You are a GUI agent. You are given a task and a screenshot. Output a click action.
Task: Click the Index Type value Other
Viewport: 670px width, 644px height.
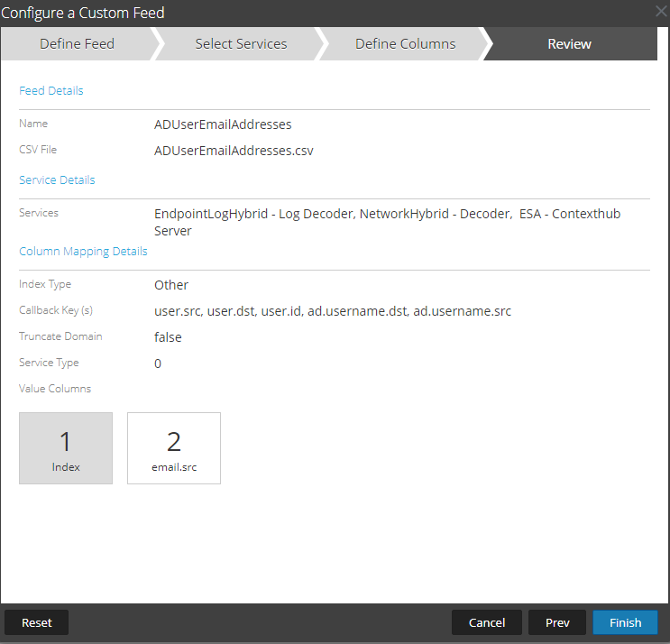(171, 285)
